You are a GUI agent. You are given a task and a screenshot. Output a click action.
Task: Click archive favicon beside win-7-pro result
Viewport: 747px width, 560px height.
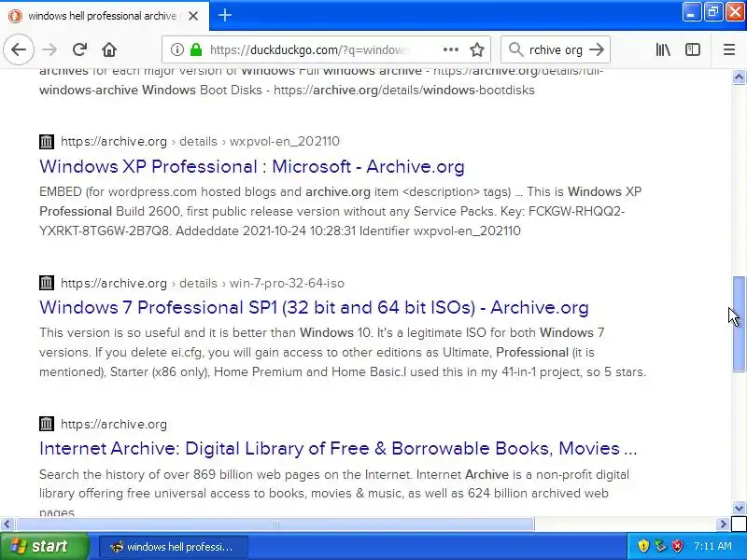(x=46, y=283)
